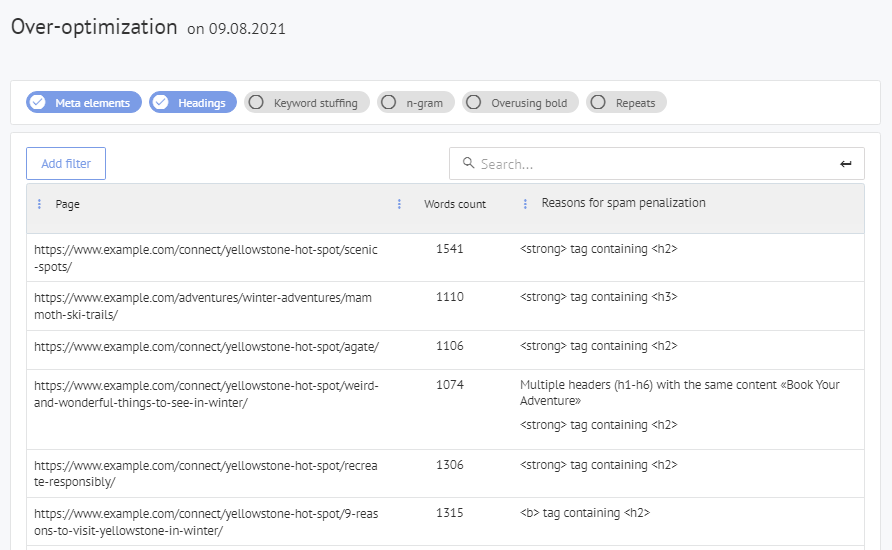Focus the Search input field
Screen dimensions: 892x550
coord(650,164)
